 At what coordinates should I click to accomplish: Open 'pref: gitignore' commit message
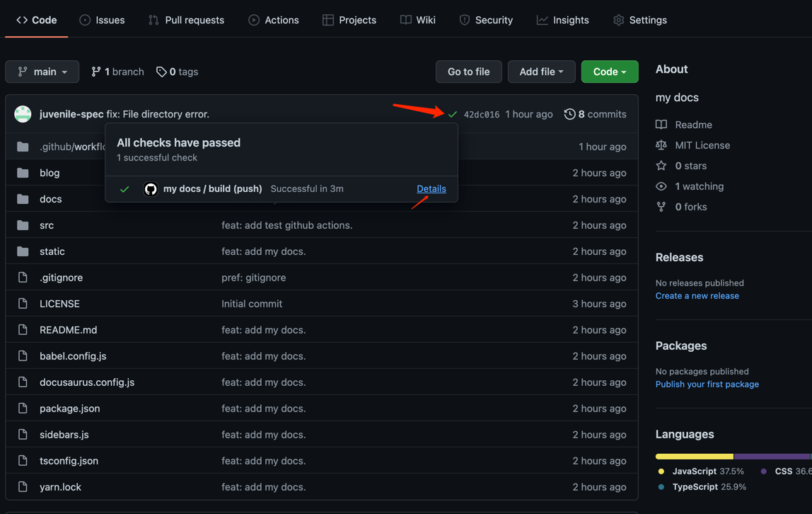254,278
